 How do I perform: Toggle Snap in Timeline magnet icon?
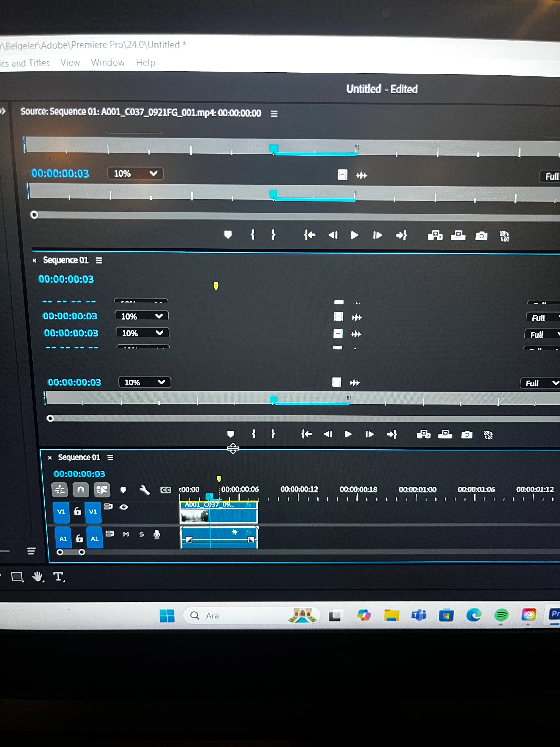coord(81,490)
